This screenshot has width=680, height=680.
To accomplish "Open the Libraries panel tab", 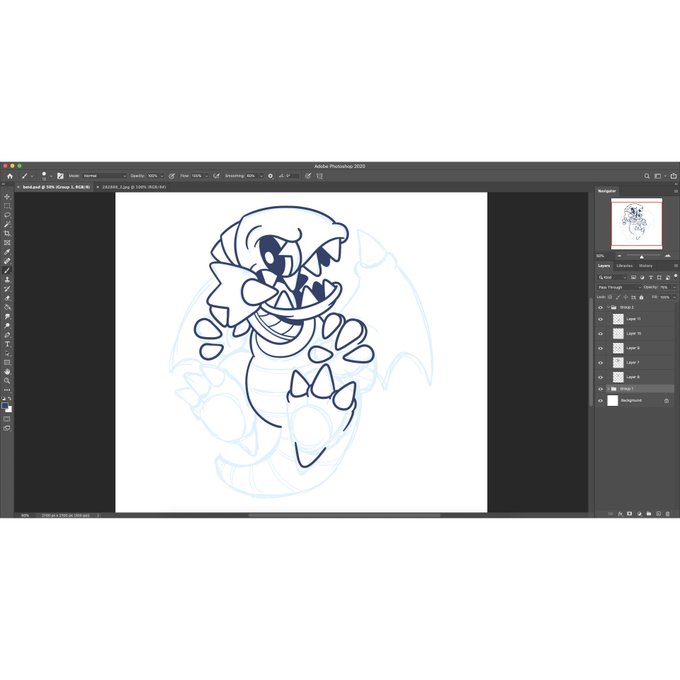I will pyautogui.click(x=624, y=266).
